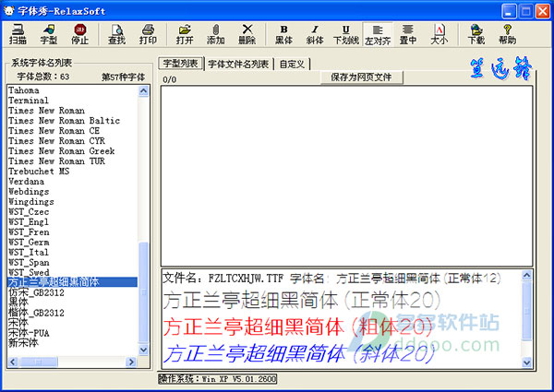Open the 字型 font style tool

pyautogui.click(x=48, y=34)
